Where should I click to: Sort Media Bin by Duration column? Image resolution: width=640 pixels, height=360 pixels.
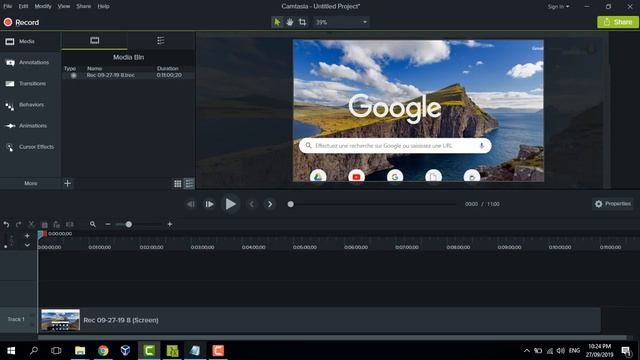pyautogui.click(x=168, y=69)
